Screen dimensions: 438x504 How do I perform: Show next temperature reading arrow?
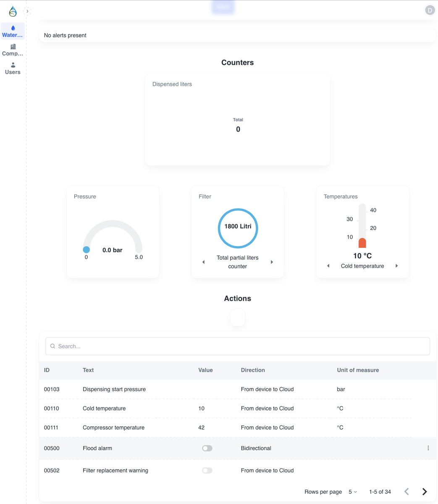[396, 266]
